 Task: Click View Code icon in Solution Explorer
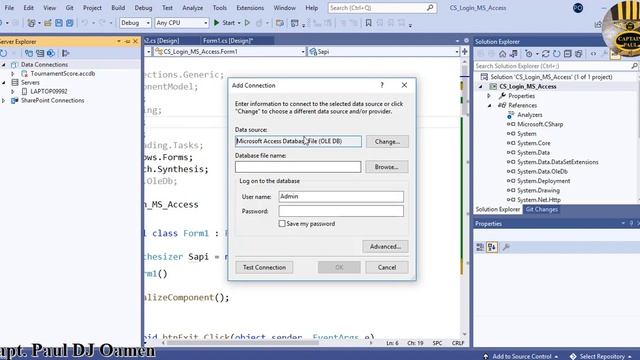[x=593, y=54]
